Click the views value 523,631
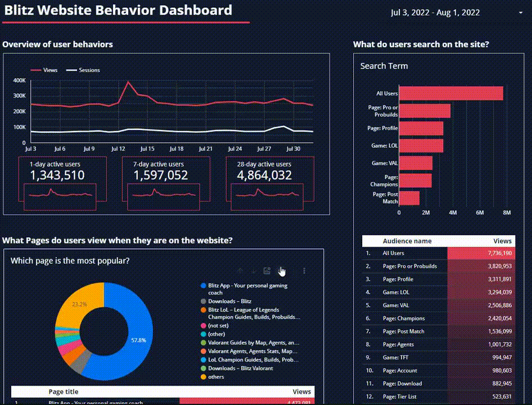This screenshot has width=532, height=405. (502, 397)
